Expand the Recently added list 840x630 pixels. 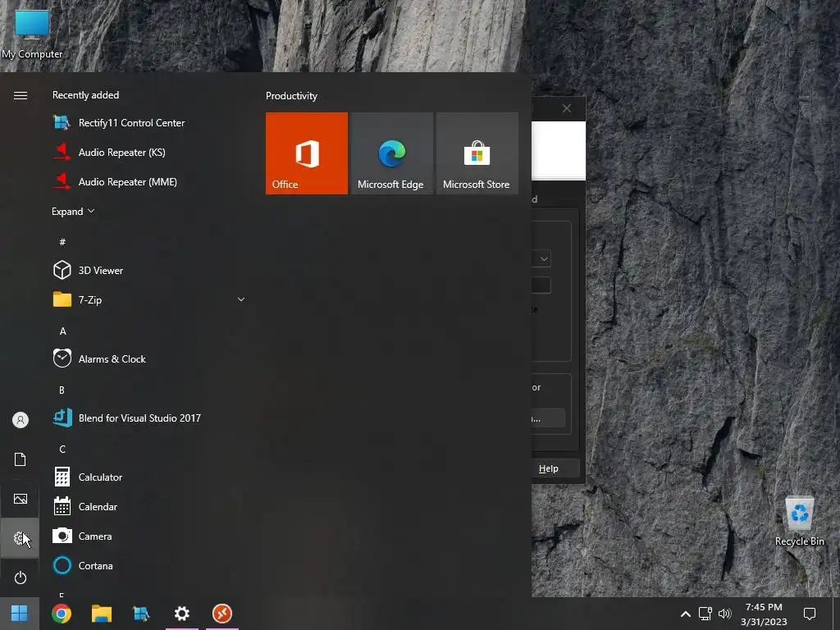(x=73, y=212)
